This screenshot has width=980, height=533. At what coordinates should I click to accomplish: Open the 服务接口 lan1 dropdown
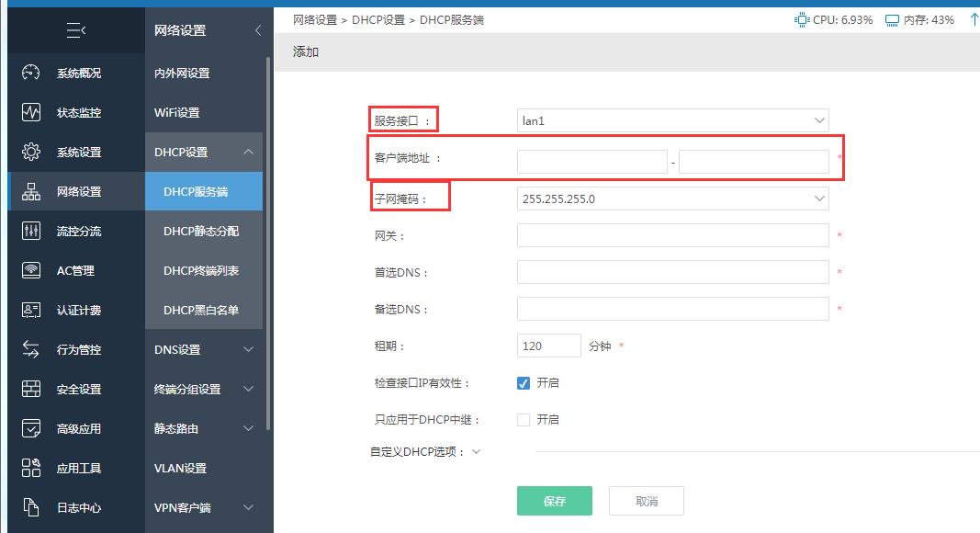[672, 119]
